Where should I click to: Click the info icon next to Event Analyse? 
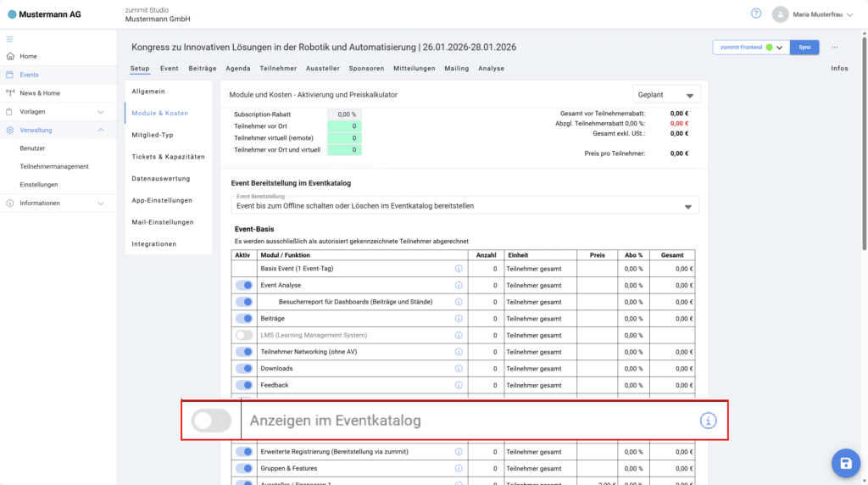(459, 285)
